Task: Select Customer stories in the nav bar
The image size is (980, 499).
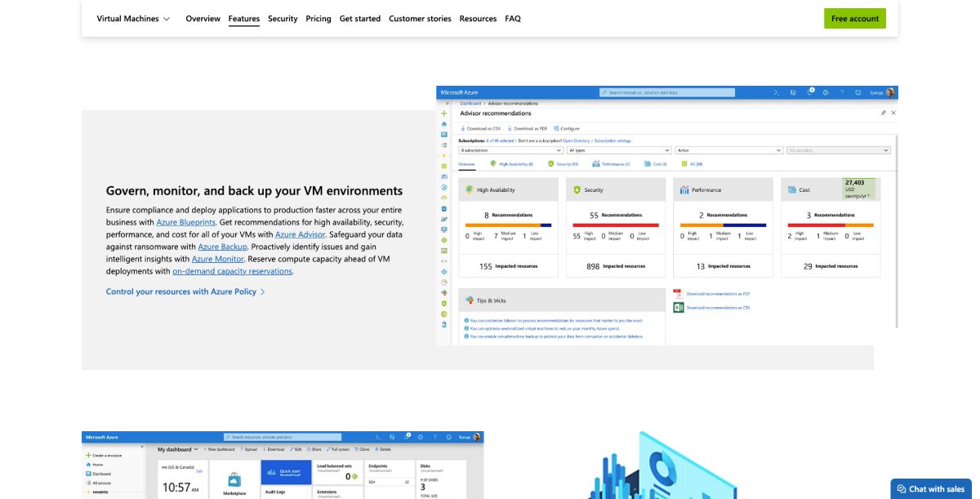Action: [x=420, y=18]
